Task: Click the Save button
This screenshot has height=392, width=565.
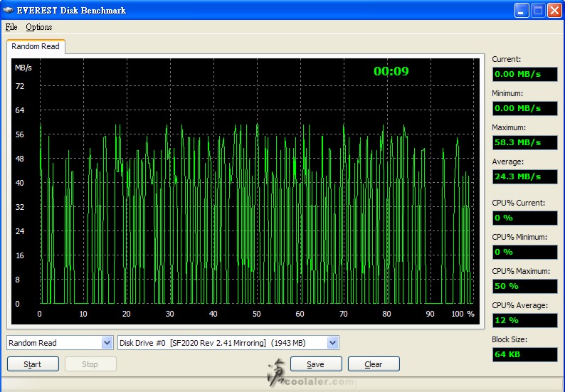Action: pyautogui.click(x=316, y=364)
